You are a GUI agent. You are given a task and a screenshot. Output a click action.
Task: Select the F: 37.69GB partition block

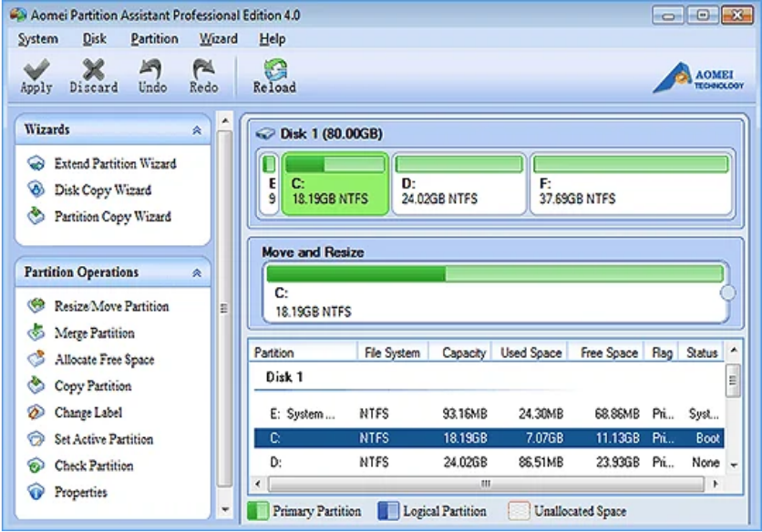point(631,184)
